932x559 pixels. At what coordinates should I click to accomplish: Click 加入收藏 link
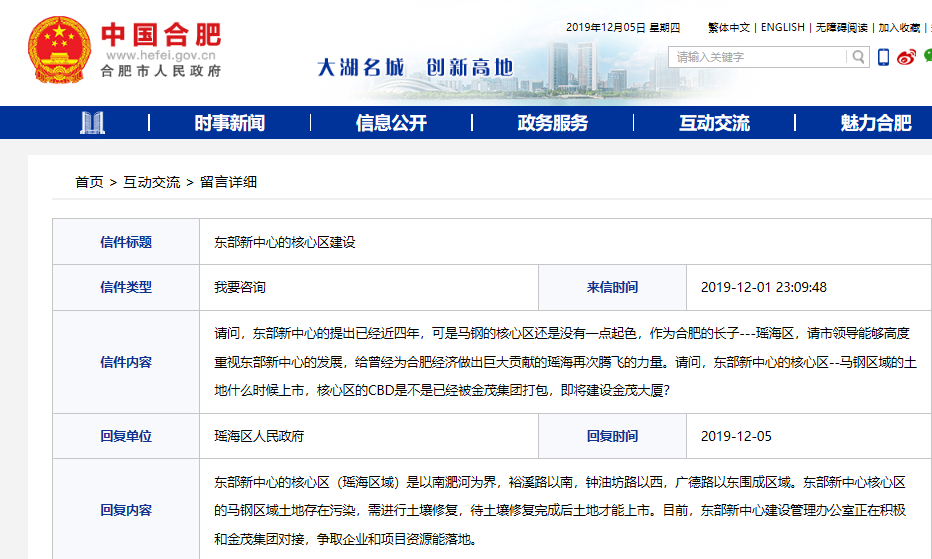click(899, 27)
